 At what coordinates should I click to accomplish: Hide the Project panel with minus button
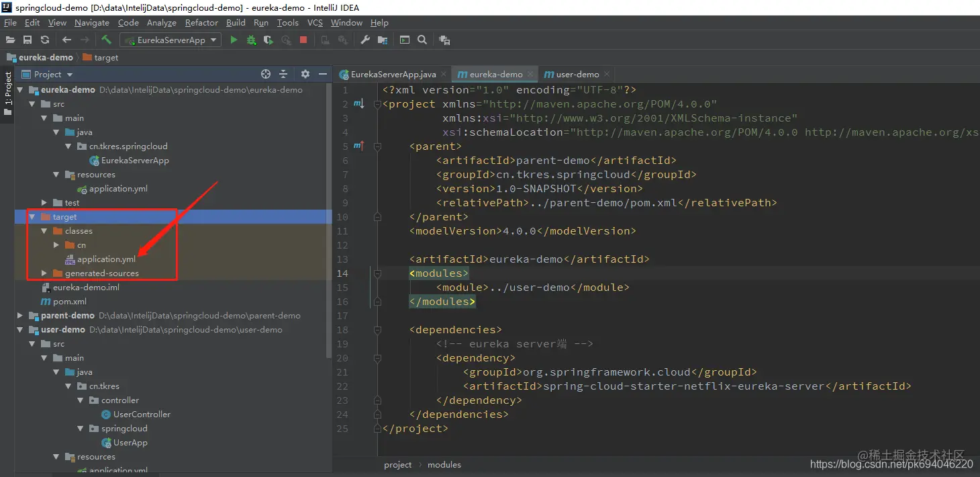tap(323, 74)
